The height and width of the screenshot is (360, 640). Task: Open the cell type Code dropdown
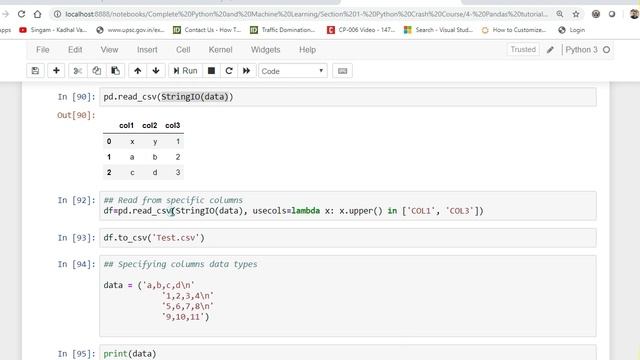pos(293,71)
